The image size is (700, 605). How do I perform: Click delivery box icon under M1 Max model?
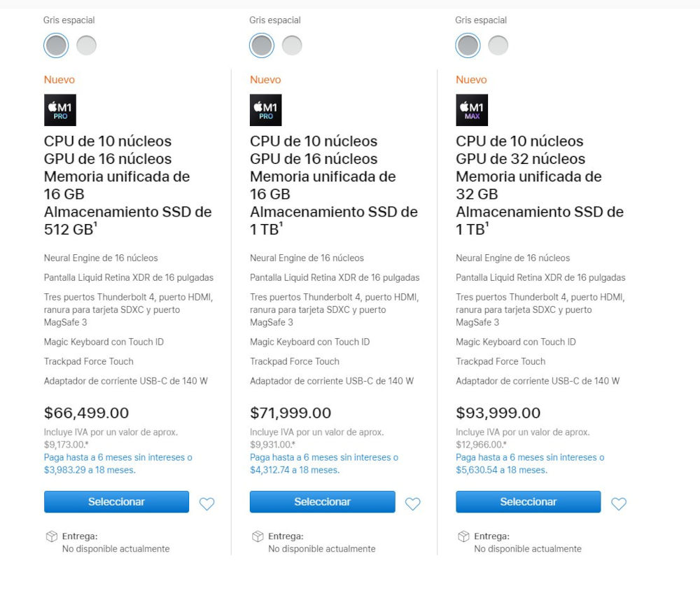pos(463,536)
